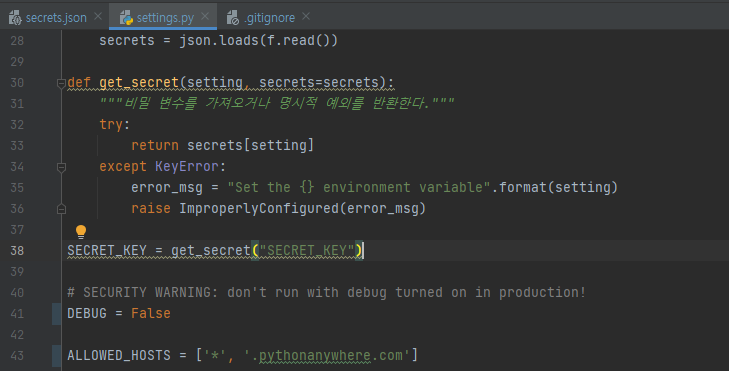Click the False value of DEBUG
The width and height of the screenshot is (729, 371).
(151, 313)
